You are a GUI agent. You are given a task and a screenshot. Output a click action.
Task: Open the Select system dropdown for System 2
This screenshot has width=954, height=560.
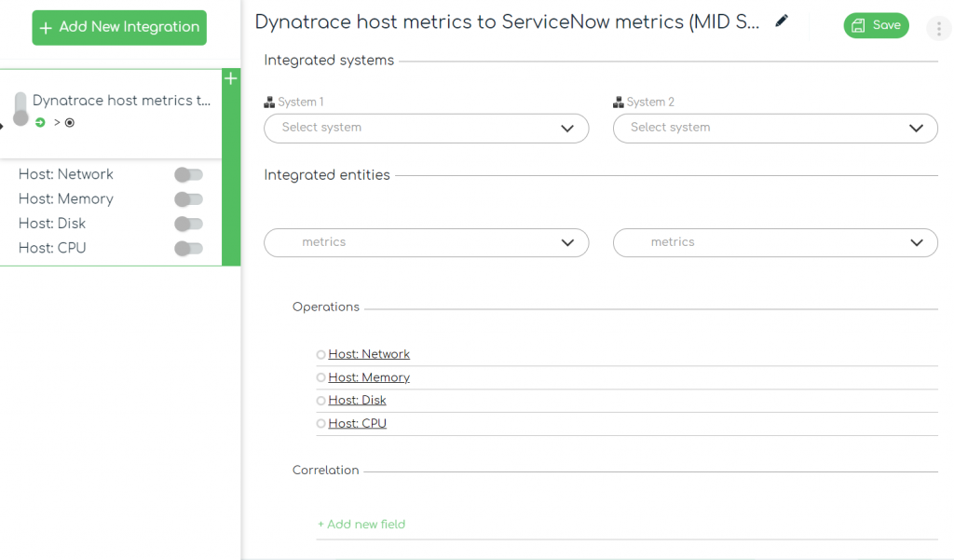click(x=775, y=128)
